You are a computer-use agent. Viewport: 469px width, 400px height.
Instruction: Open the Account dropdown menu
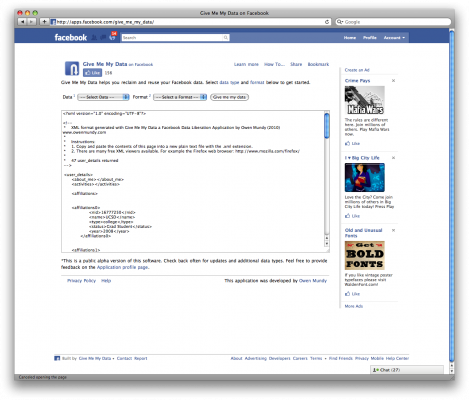[x=394, y=38]
